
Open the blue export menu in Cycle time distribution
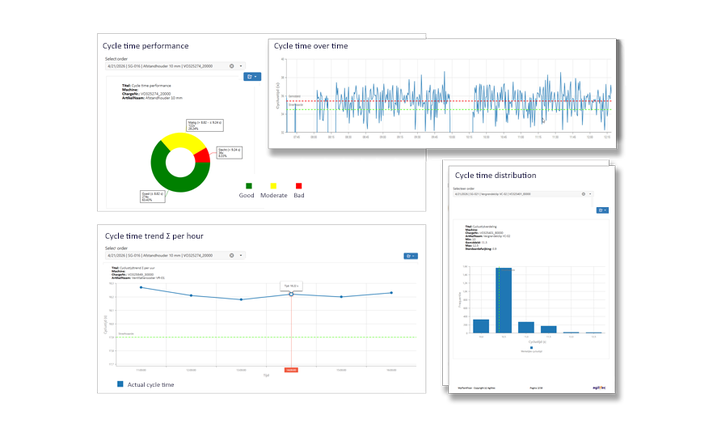[602, 210]
